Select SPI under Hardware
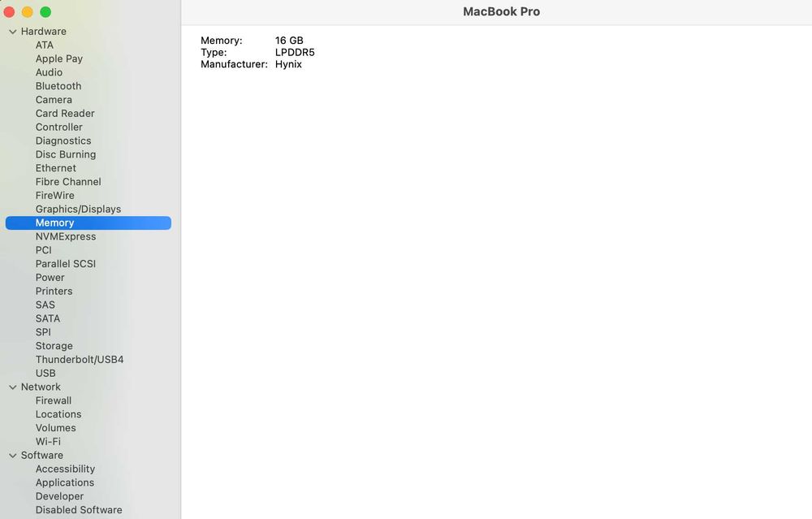Image resolution: width=812 pixels, height=519 pixels. point(43,332)
